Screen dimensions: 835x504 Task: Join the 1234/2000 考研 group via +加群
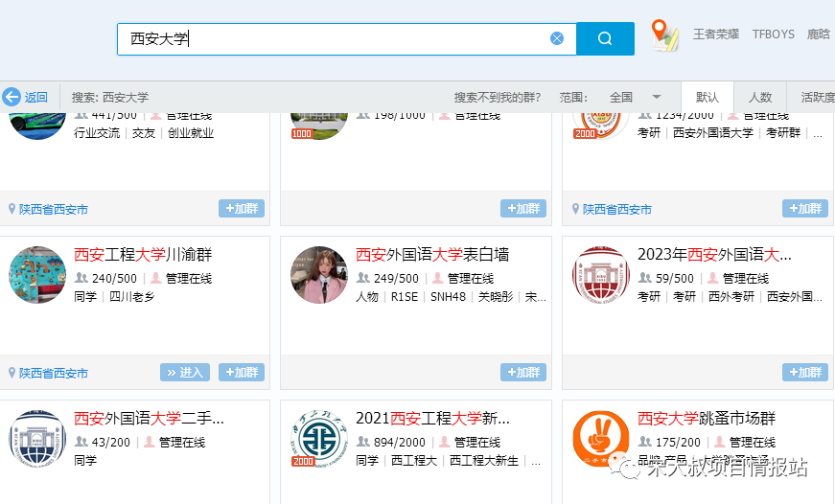(804, 209)
